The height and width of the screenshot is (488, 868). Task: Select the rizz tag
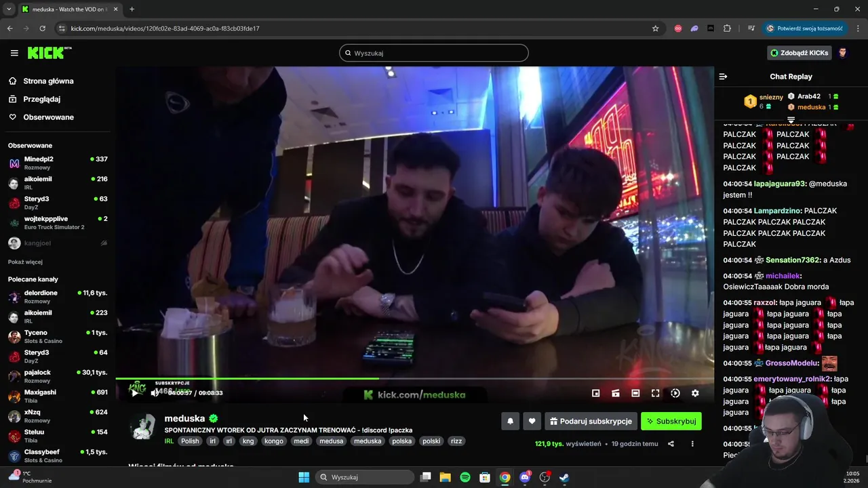[x=456, y=441]
